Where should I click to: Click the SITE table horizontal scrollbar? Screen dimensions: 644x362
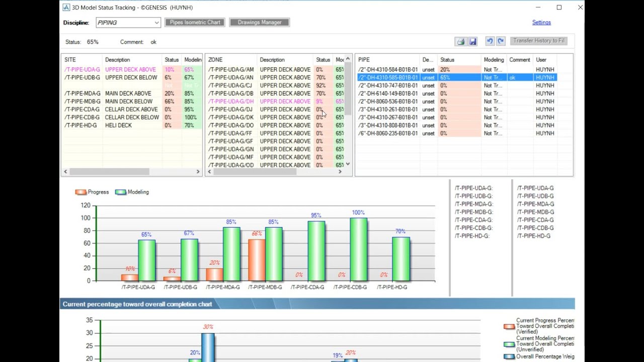tap(109, 171)
